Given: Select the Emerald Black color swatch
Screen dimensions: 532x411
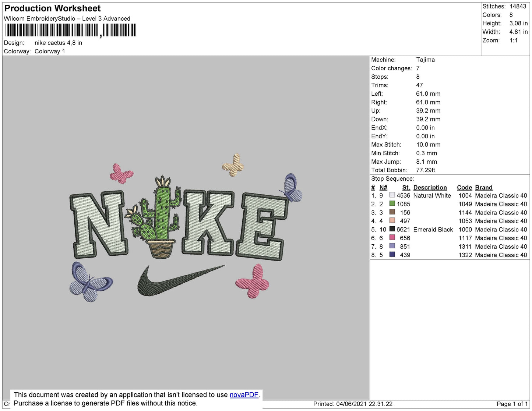Looking at the screenshot, I should (x=392, y=229).
